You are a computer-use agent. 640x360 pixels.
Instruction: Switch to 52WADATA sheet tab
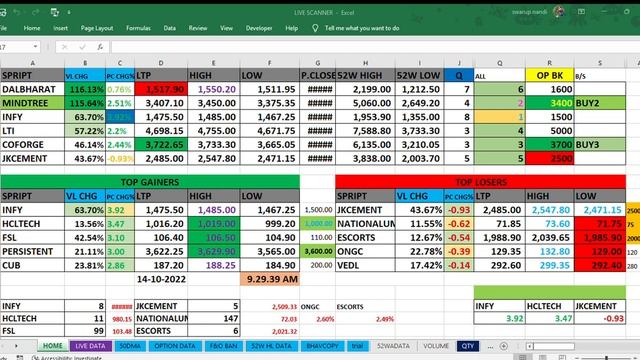pos(393,346)
